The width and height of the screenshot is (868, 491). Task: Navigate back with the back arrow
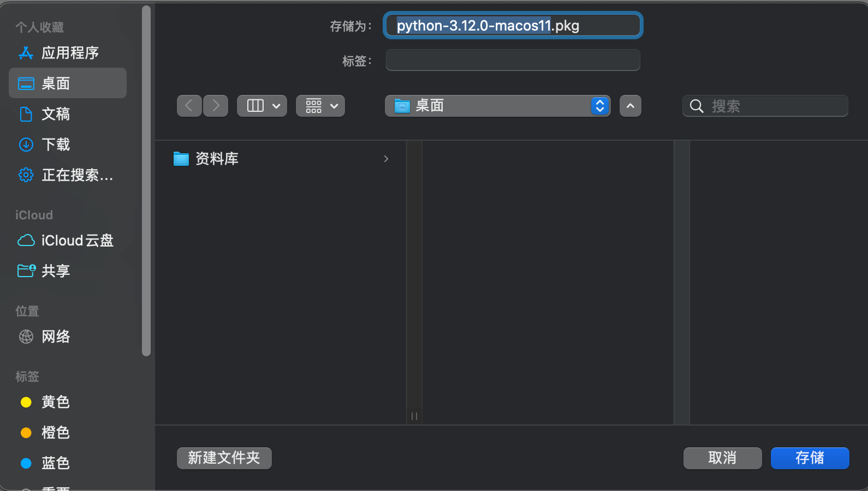(189, 105)
